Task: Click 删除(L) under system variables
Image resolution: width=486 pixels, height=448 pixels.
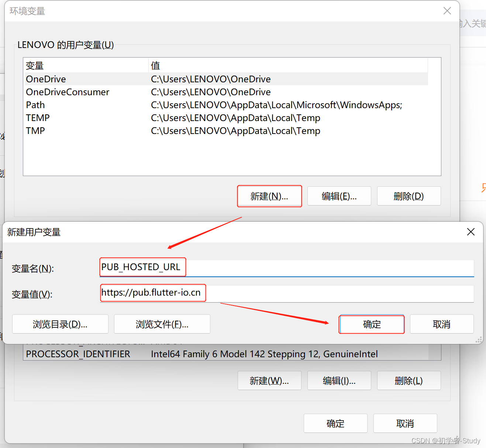Action: [409, 380]
